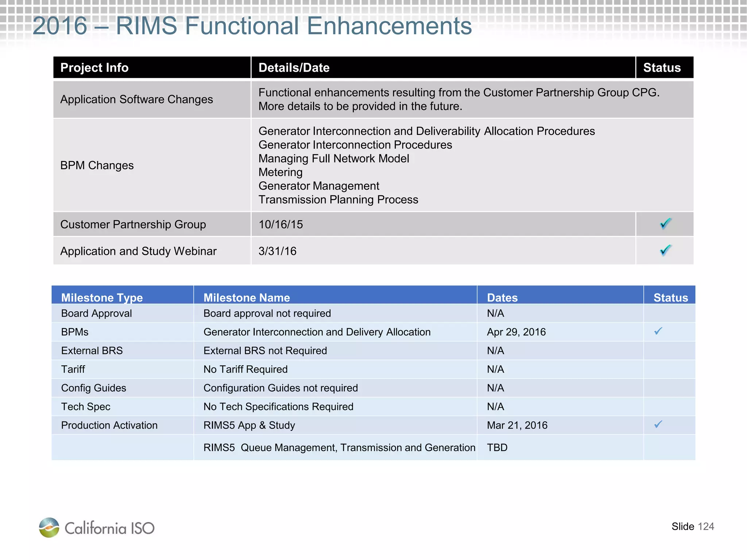Image resolution: width=747 pixels, height=560 pixels.
Task: Click 'Configuration Guides not required' cell
Action: pos(335,388)
